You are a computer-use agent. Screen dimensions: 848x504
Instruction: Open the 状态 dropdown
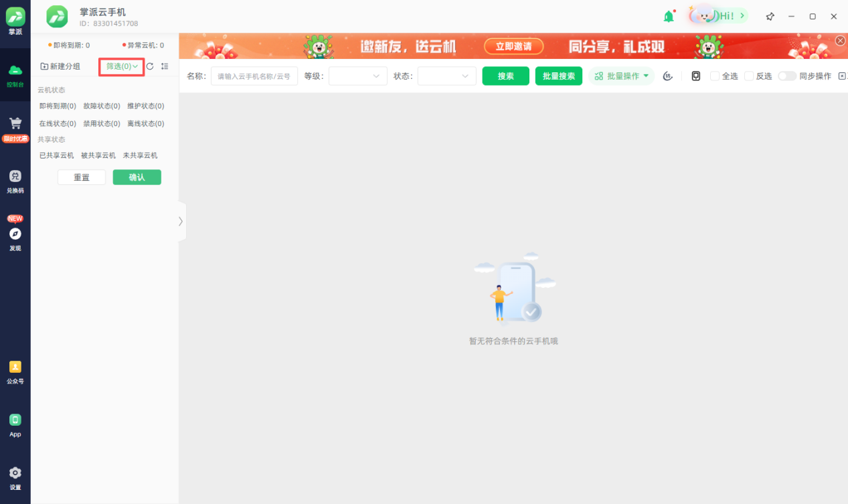point(447,76)
